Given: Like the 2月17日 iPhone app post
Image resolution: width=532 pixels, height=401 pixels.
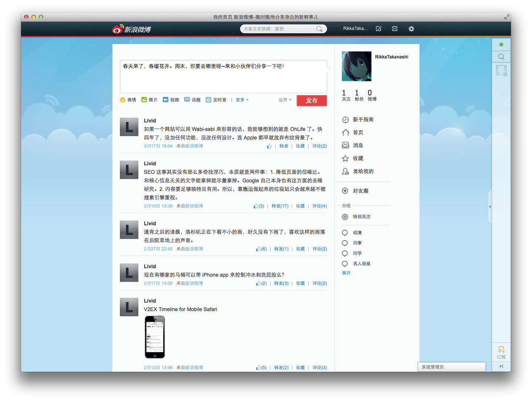Looking at the screenshot, I should point(262,283).
